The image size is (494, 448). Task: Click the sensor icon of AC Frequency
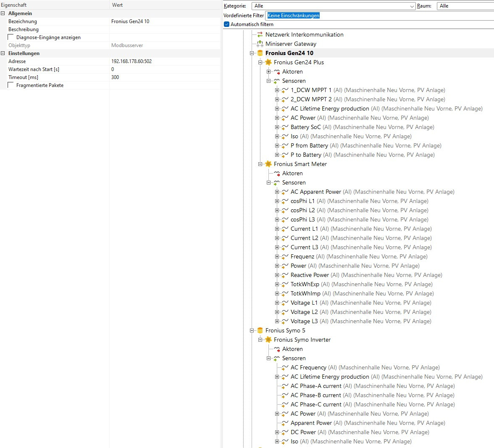click(x=285, y=368)
